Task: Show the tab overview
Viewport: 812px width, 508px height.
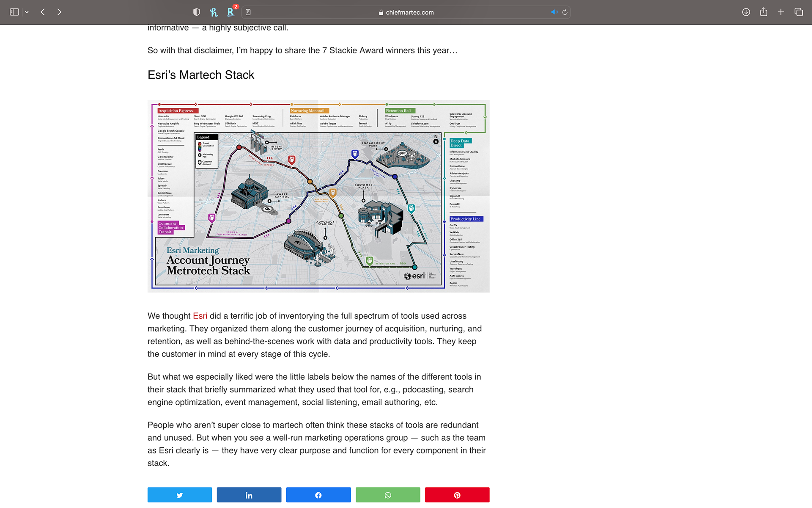Action: (x=798, y=12)
